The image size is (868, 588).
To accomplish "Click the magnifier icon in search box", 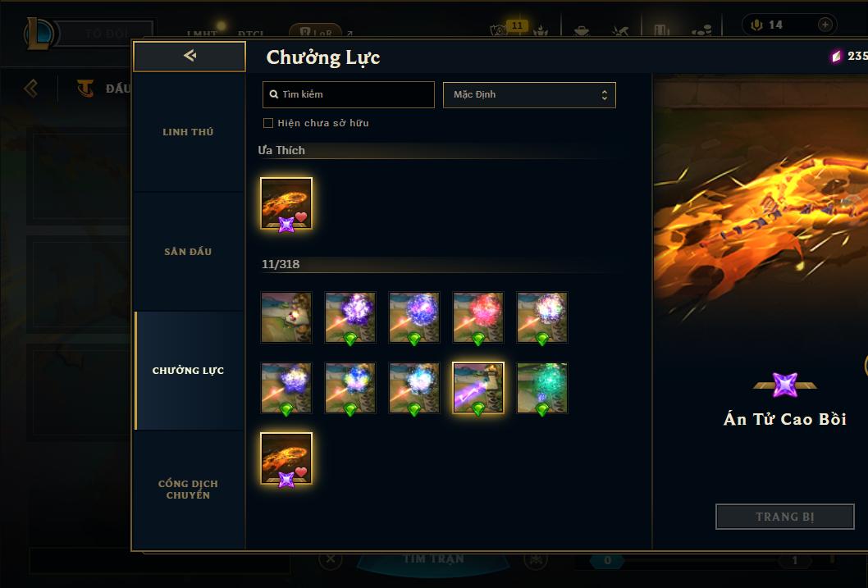I will coord(273,94).
